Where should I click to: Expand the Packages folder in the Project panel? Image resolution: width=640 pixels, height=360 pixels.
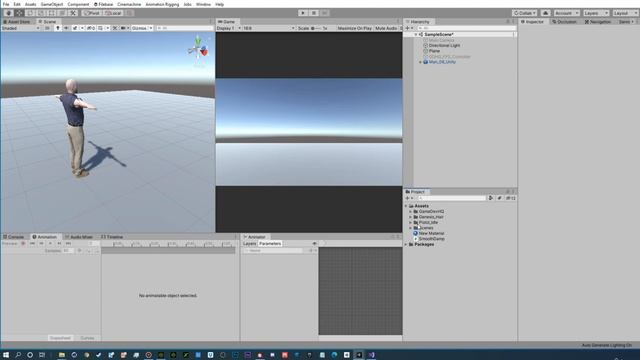[407, 244]
